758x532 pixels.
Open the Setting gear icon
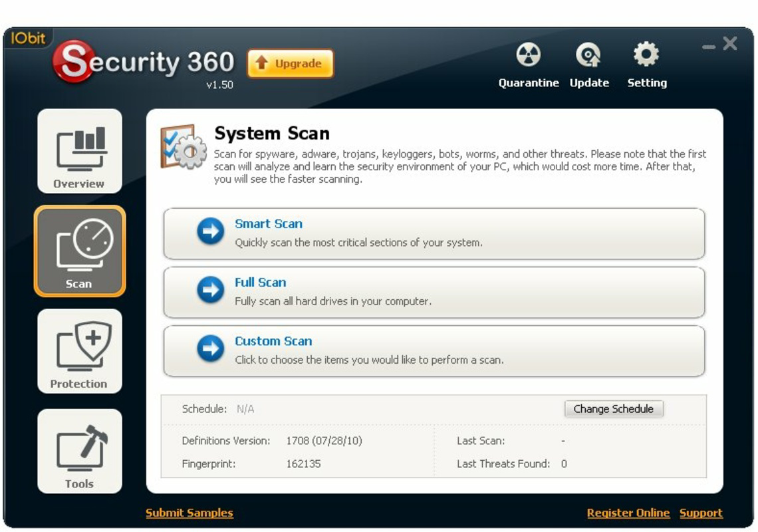pos(646,54)
